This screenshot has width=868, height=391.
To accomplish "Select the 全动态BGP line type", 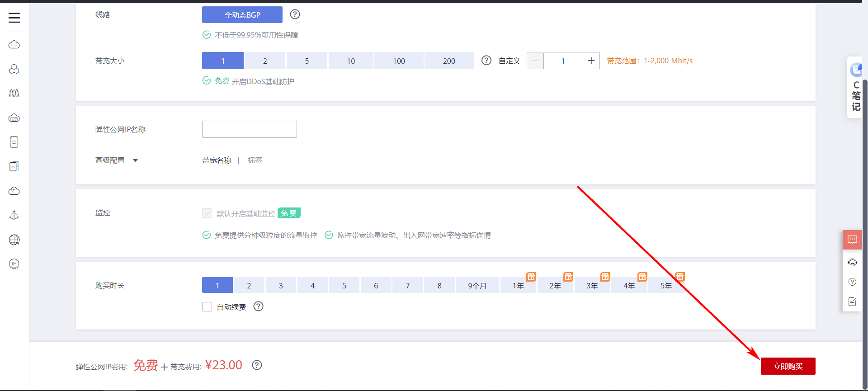I will point(242,14).
